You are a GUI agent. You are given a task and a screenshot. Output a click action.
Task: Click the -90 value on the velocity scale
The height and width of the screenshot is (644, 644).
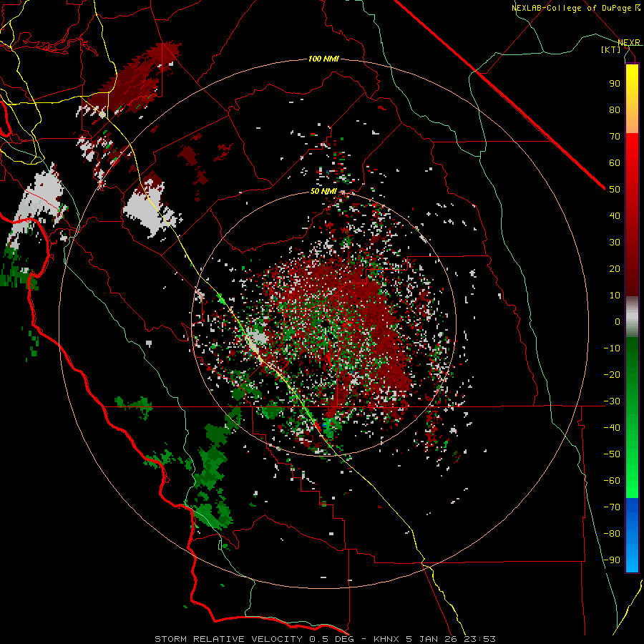pyautogui.click(x=612, y=560)
